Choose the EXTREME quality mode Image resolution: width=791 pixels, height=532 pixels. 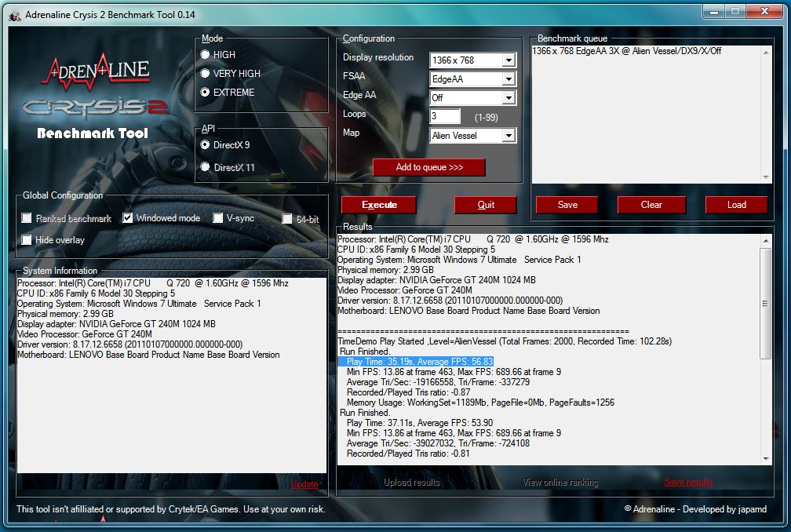tap(205, 93)
